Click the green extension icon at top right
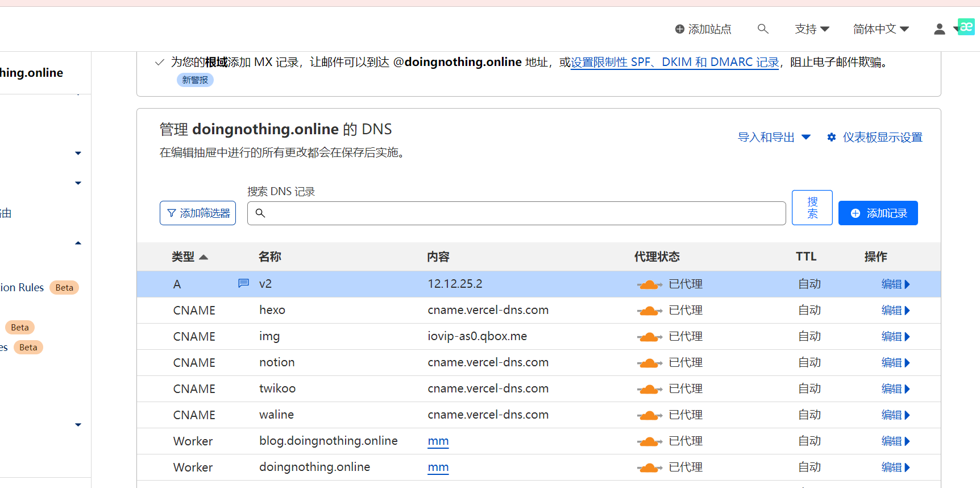The height and width of the screenshot is (488, 980). point(966,27)
